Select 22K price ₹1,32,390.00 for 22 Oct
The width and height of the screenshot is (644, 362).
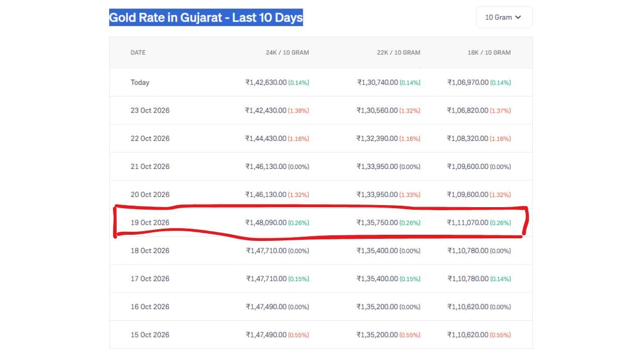point(377,139)
